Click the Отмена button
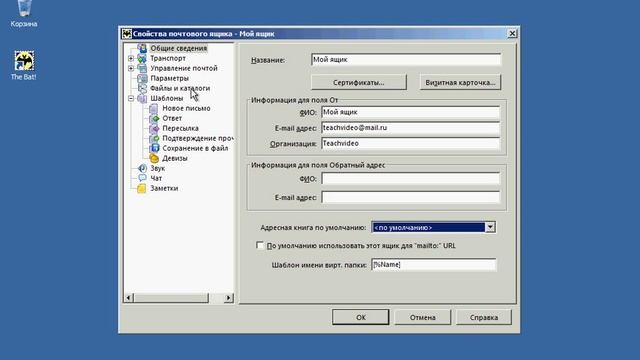Screen dimensions: 640x360 click(422, 317)
